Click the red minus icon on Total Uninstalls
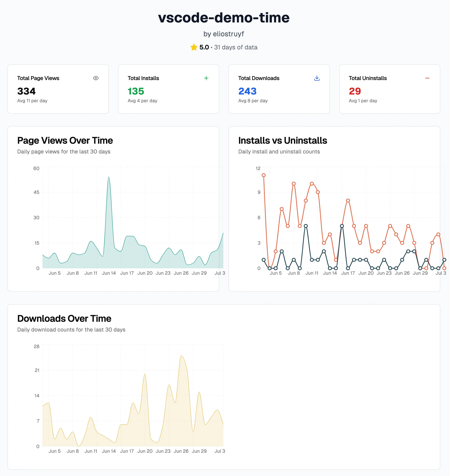 (x=427, y=78)
